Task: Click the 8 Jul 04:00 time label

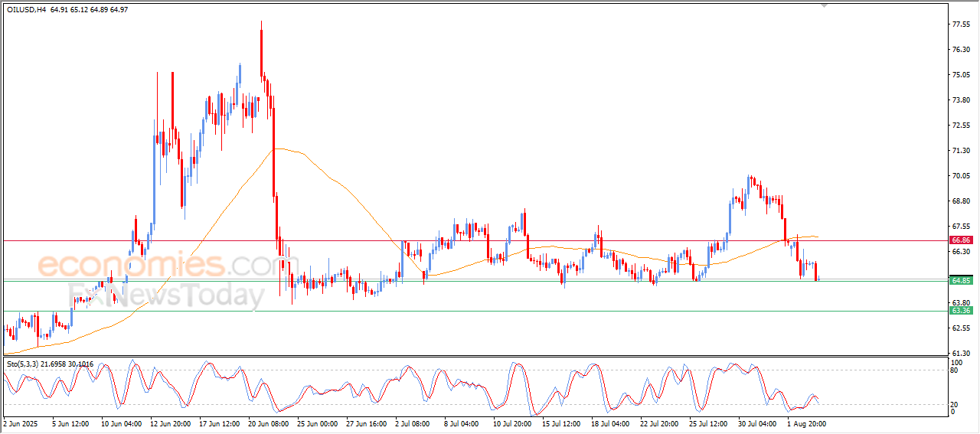Action: [462, 423]
